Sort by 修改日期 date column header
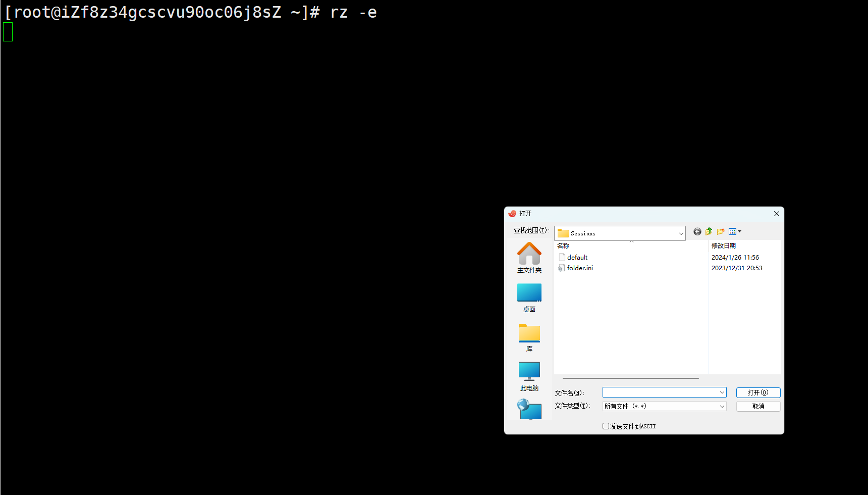Image resolution: width=868 pixels, height=495 pixels. coord(724,245)
